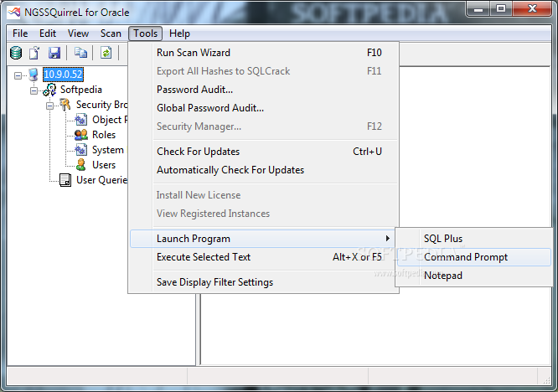
Task: Launch Notepad from submenu
Action: point(474,276)
